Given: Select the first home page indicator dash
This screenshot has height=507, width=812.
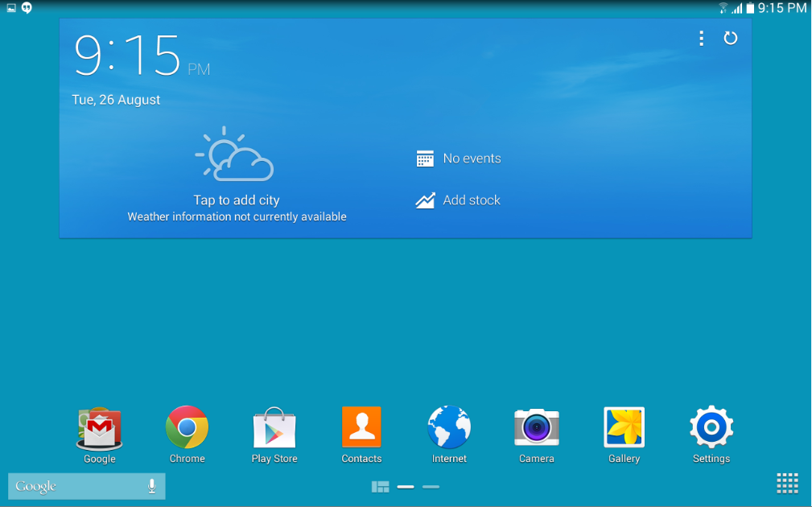Looking at the screenshot, I should 406,487.
